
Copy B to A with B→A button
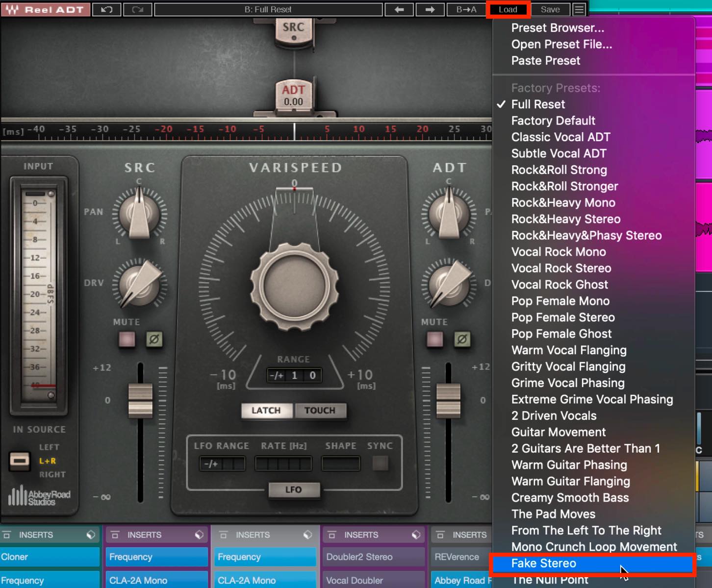466,9
